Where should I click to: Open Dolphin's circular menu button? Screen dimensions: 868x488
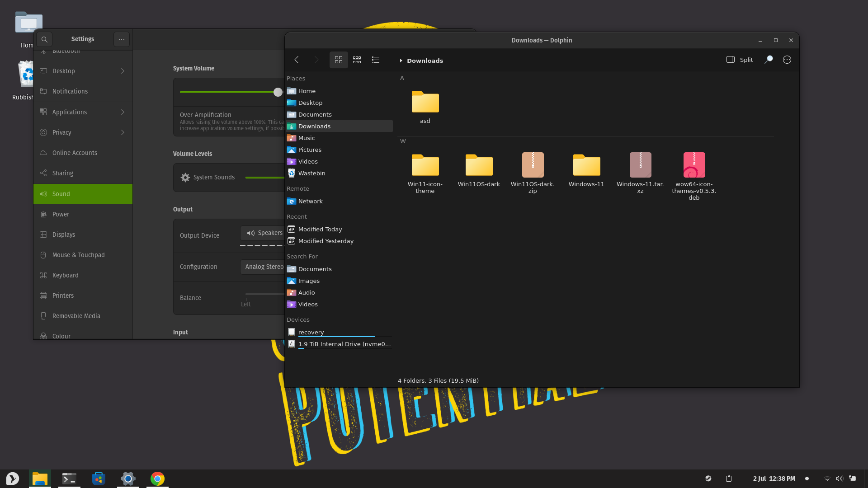pyautogui.click(x=787, y=60)
